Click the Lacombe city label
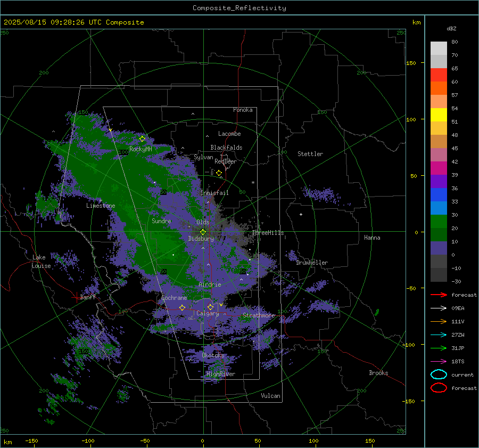 [229, 134]
